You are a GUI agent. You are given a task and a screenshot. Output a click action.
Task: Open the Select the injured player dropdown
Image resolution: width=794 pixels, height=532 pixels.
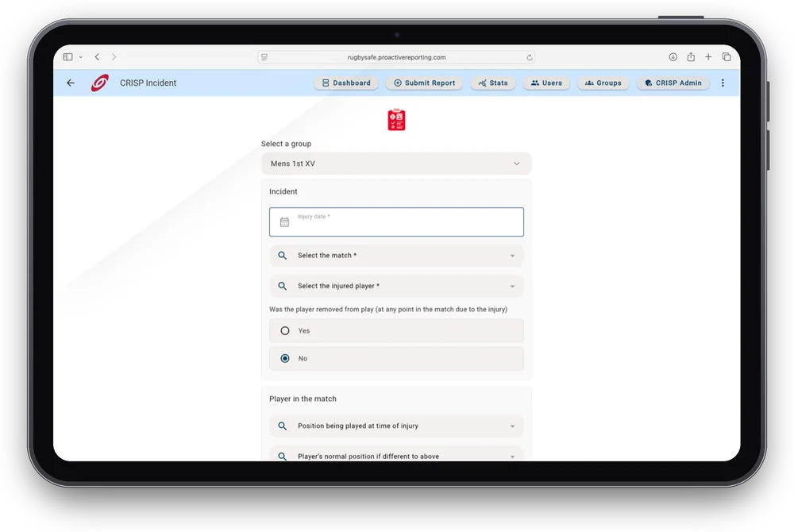(396, 286)
